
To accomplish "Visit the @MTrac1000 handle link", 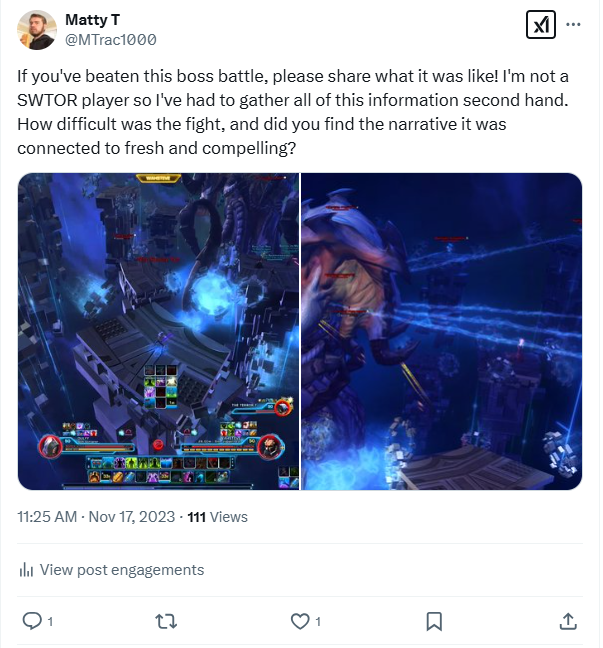I will point(111,40).
